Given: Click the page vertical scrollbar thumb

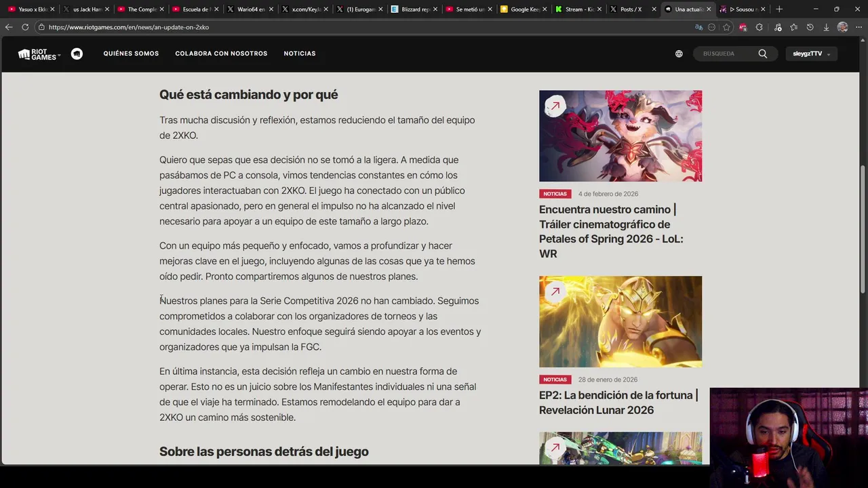Looking at the screenshot, I should tap(863, 229).
